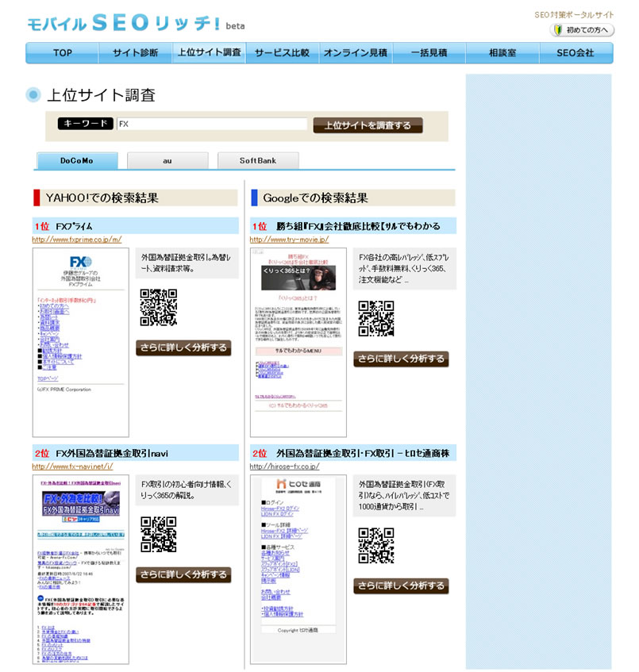Click the QR code for FXプライム

[159, 308]
